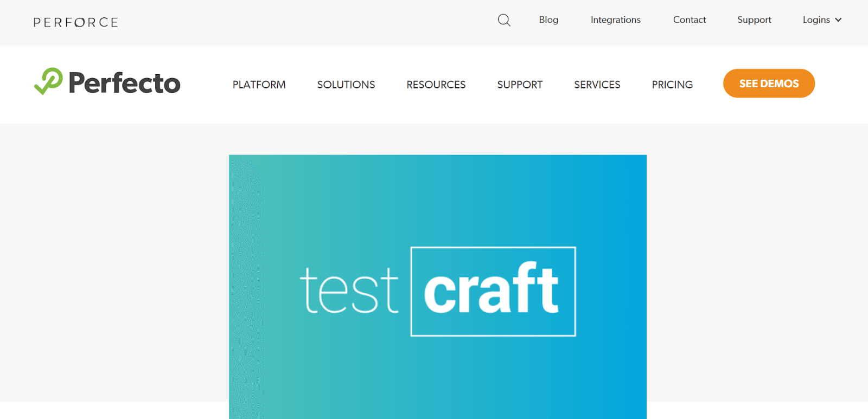868x419 pixels.
Task: Click the Perfecto wordmark text
Action: (124, 83)
